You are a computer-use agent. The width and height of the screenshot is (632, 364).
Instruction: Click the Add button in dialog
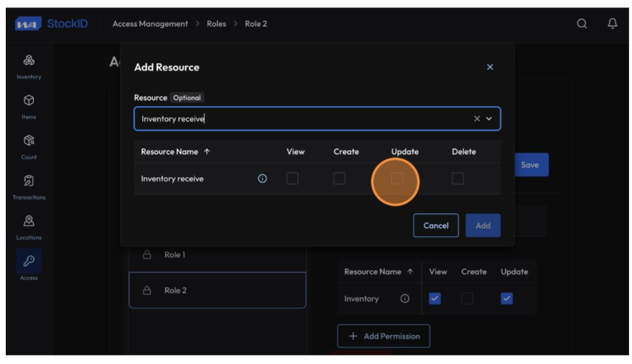click(483, 226)
